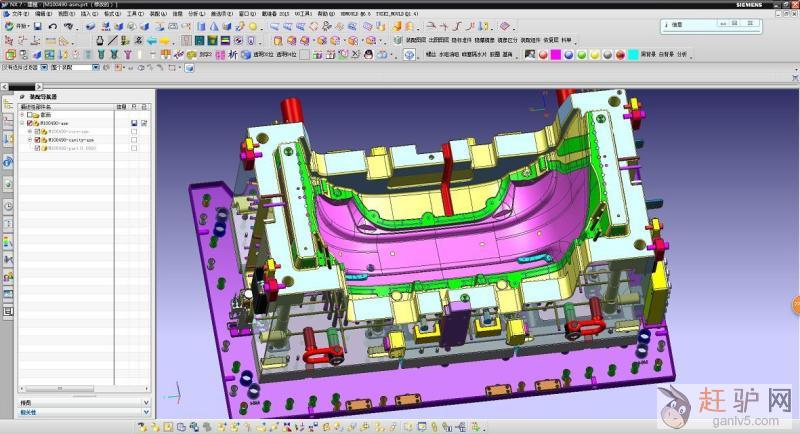Click the cyan color swatch
This screenshot has height=434, width=800.
click(x=632, y=54)
